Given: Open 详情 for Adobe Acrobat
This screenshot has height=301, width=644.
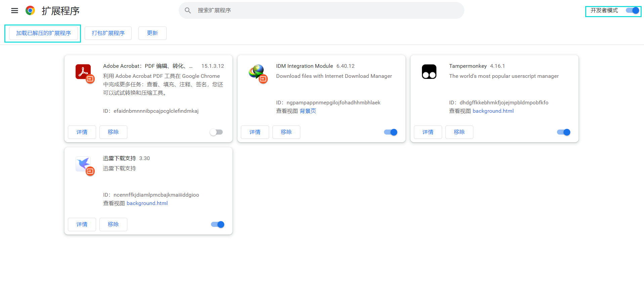Looking at the screenshot, I should [x=82, y=132].
